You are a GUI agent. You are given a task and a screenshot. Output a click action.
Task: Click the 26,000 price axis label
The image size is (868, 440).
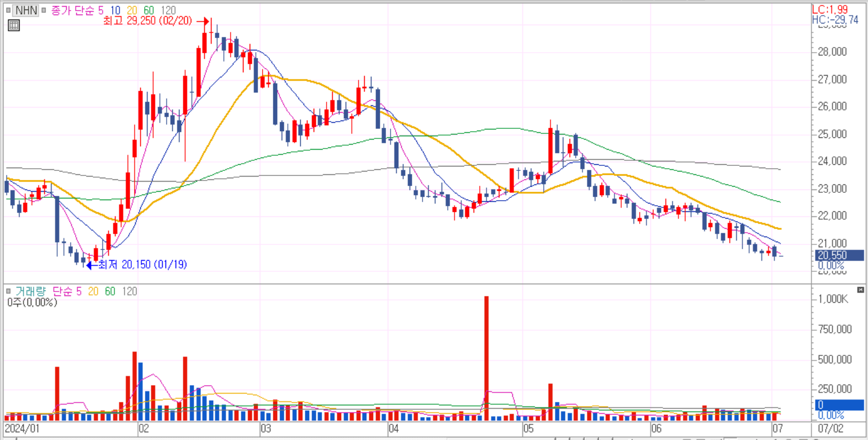pyautogui.click(x=832, y=106)
